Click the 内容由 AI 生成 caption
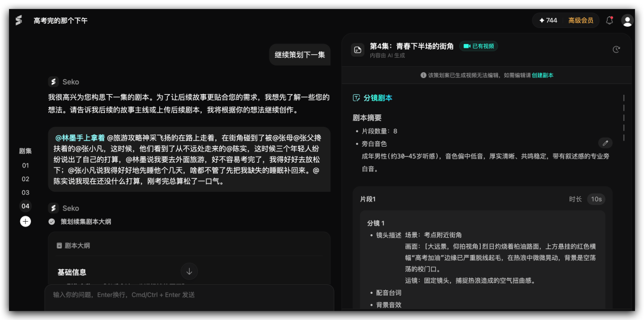 [x=388, y=55]
